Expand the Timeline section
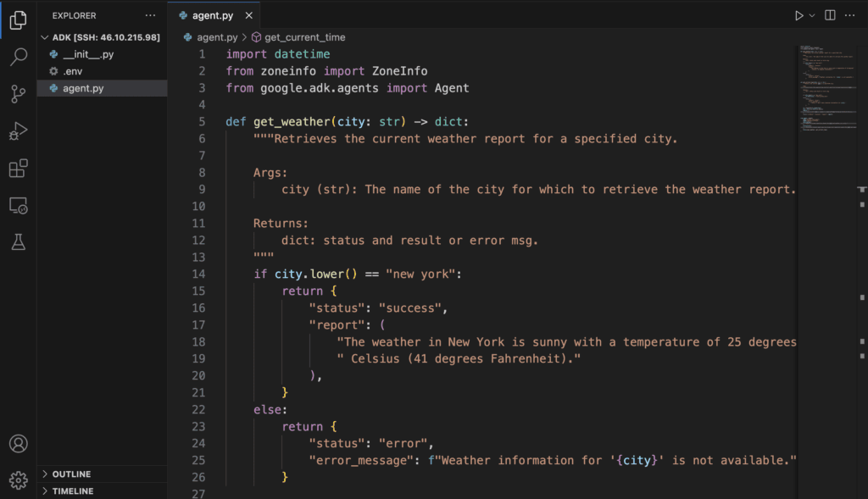868x499 pixels. point(102,491)
